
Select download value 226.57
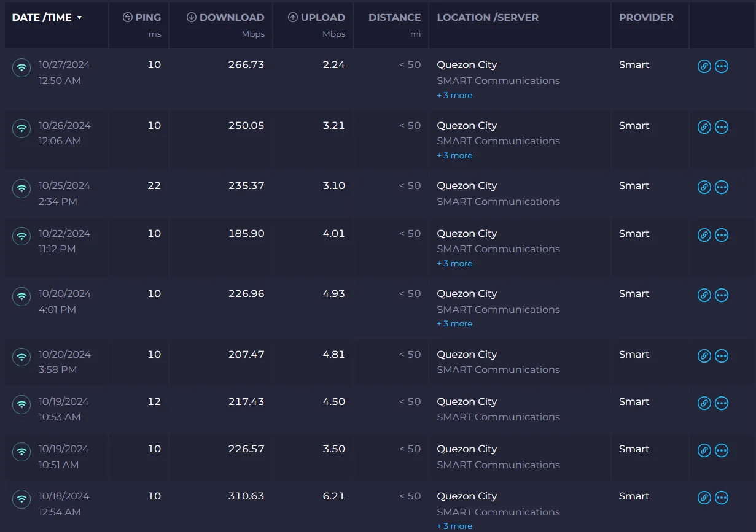click(246, 449)
